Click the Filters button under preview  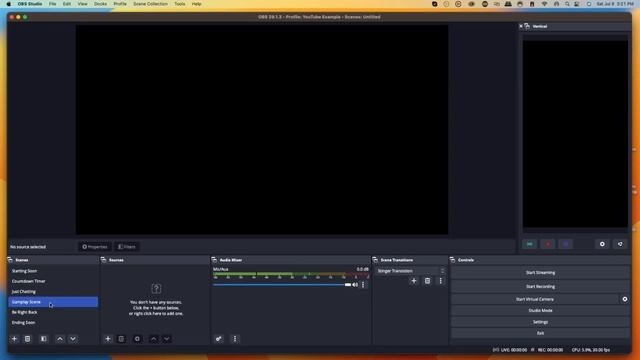(127, 247)
